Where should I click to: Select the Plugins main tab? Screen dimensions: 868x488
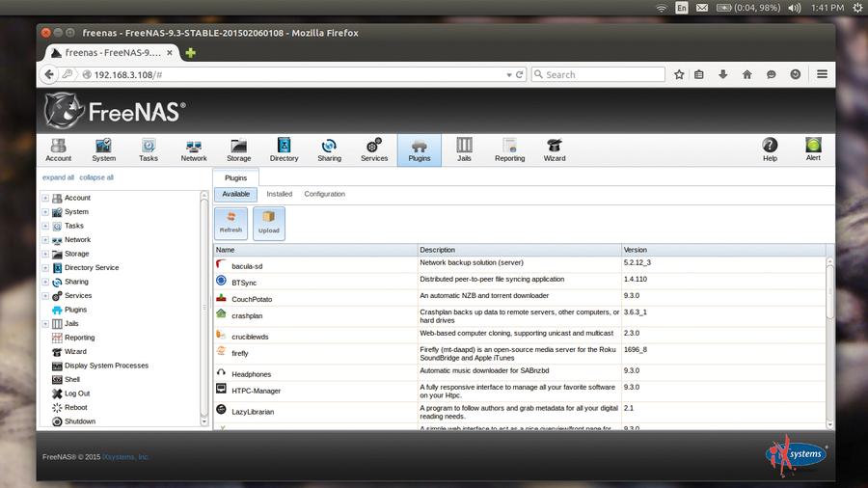point(236,177)
